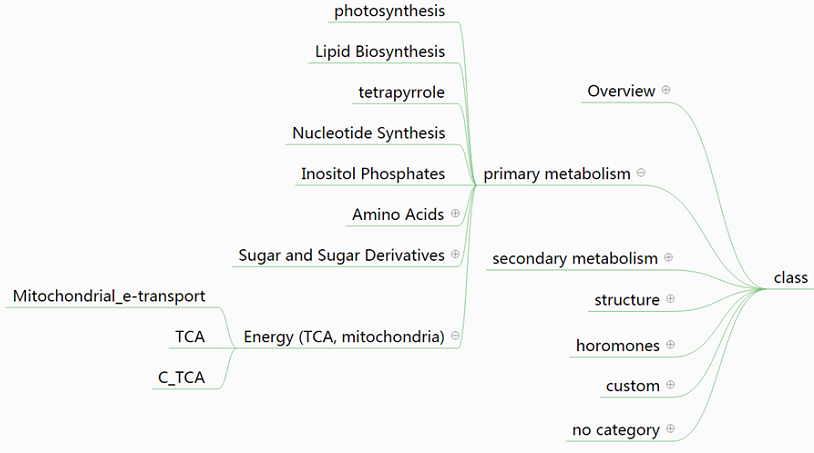Select the root class node
The image size is (814, 453).
791,278
